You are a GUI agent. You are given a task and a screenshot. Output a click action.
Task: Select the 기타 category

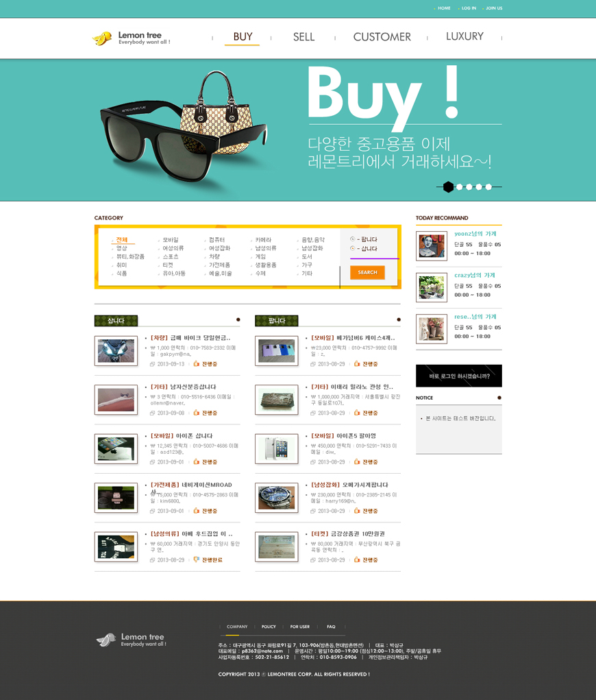[x=307, y=274]
